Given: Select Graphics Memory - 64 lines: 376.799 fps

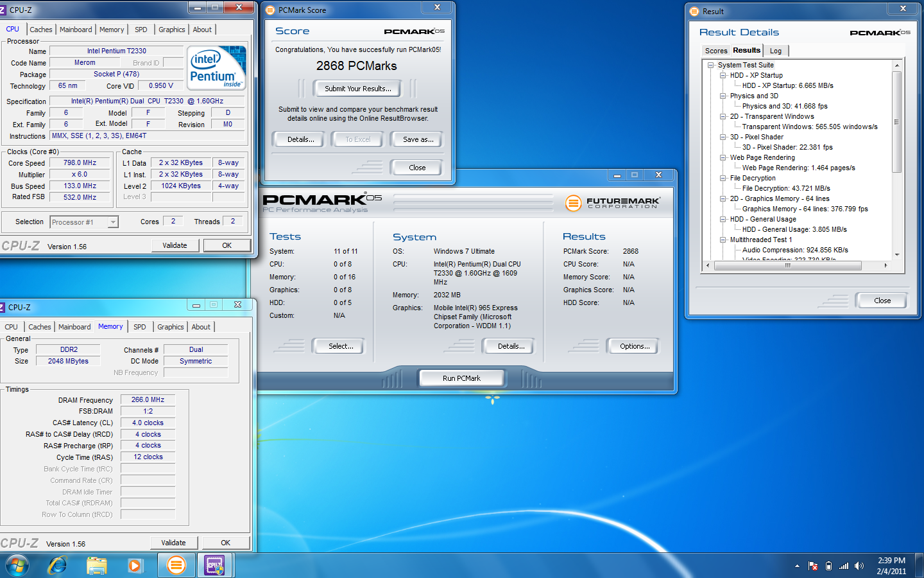Looking at the screenshot, I should (x=805, y=209).
